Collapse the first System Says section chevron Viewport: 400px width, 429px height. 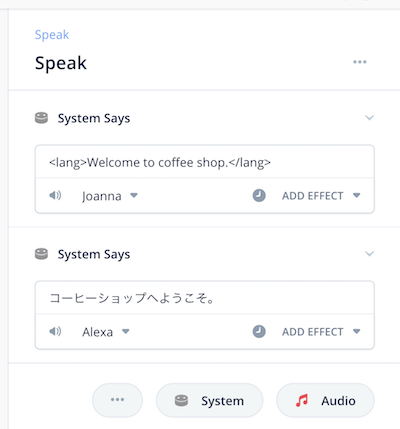tap(369, 118)
